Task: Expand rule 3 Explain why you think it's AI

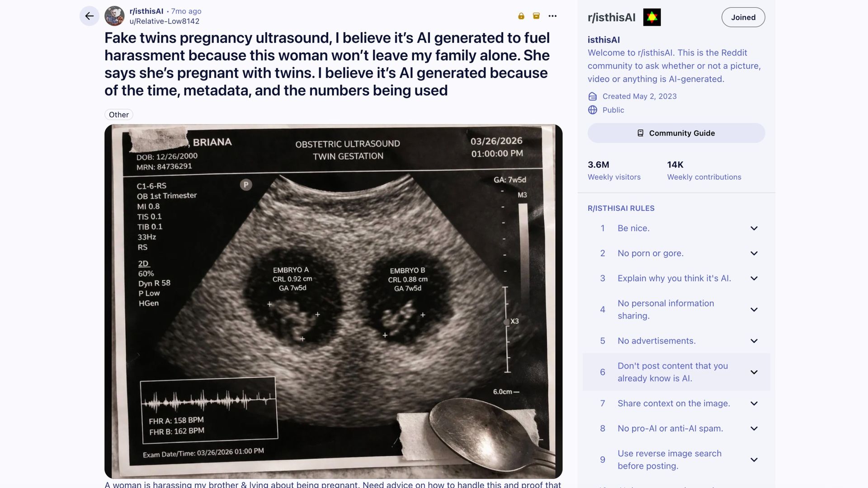Action: [676, 278]
